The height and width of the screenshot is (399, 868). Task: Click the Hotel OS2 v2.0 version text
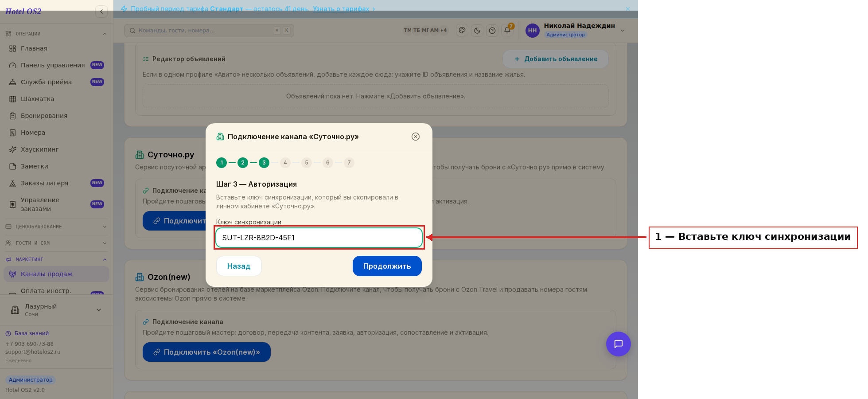25,390
